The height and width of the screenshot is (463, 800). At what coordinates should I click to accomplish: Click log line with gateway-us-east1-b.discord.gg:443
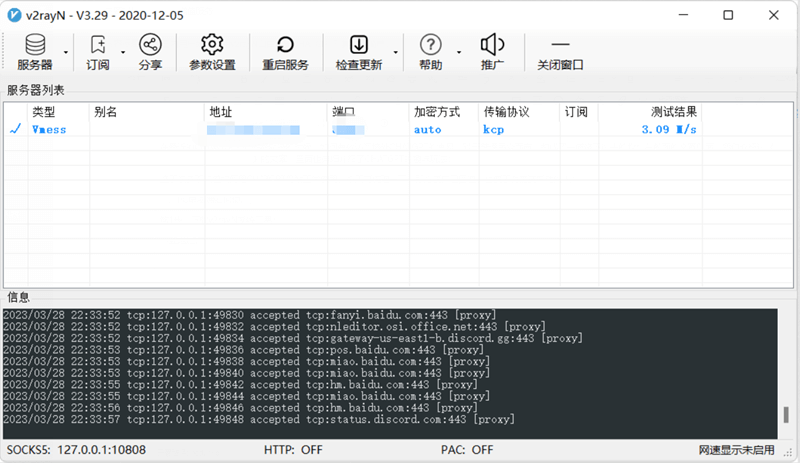coord(293,338)
